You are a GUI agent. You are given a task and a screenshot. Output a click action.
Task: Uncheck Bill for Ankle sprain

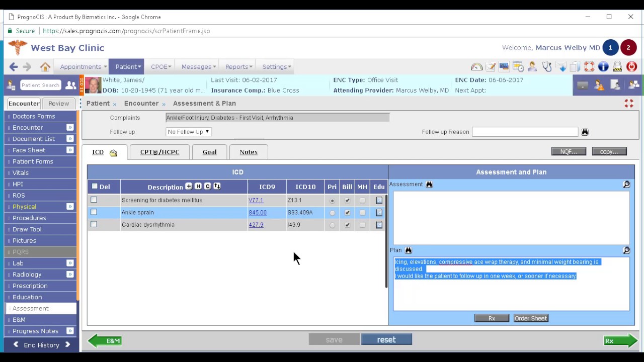347,213
